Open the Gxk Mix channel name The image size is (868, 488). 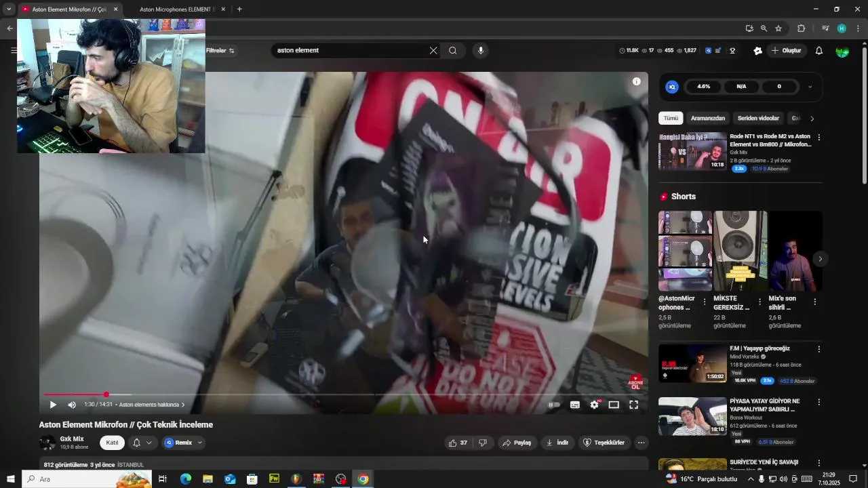tap(72, 439)
